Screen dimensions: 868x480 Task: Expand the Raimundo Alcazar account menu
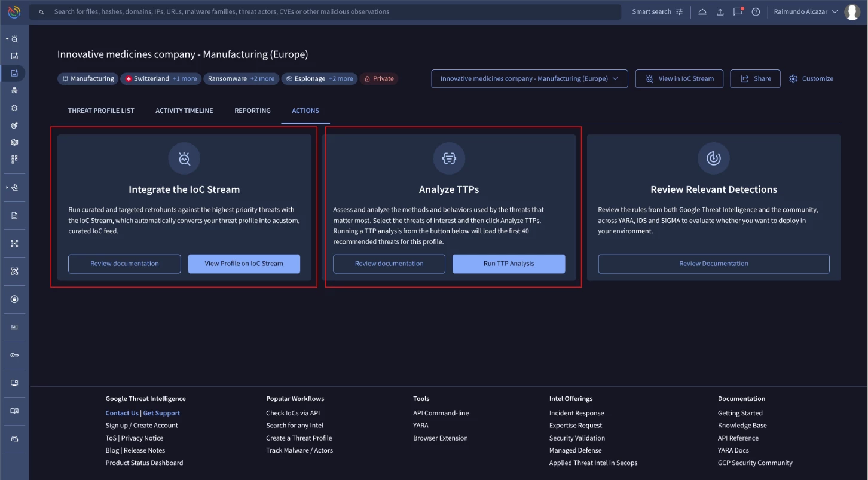coord(806,12)
